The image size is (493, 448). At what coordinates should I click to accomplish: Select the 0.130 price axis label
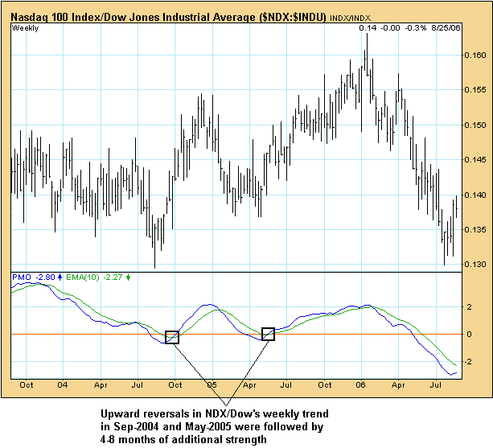[x=476, y=265]
